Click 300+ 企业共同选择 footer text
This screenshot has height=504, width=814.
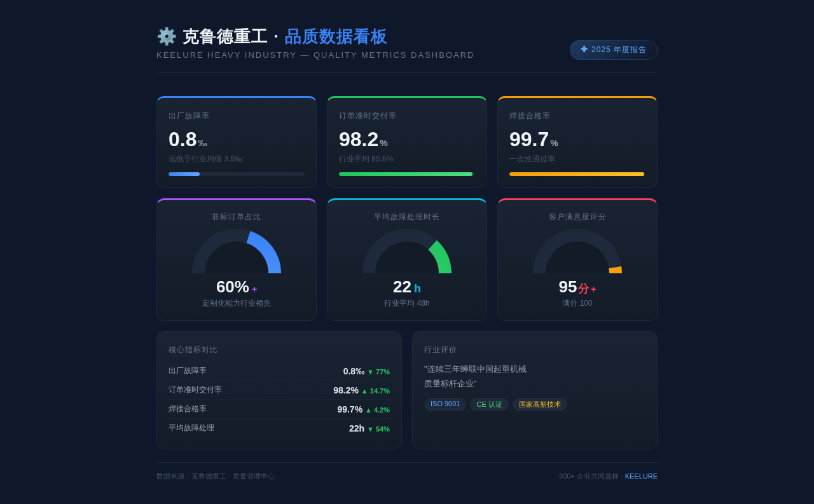(x=589, y=476)
